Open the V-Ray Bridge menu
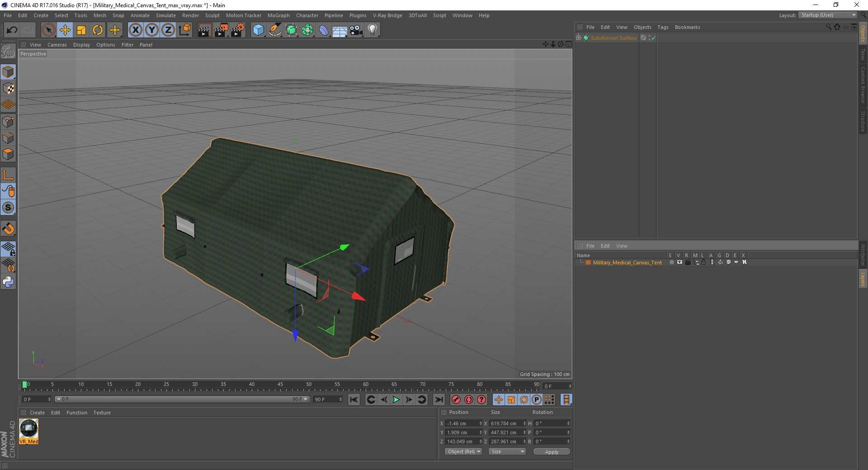This screenshot has height=470, width=868. click(387, 15)
